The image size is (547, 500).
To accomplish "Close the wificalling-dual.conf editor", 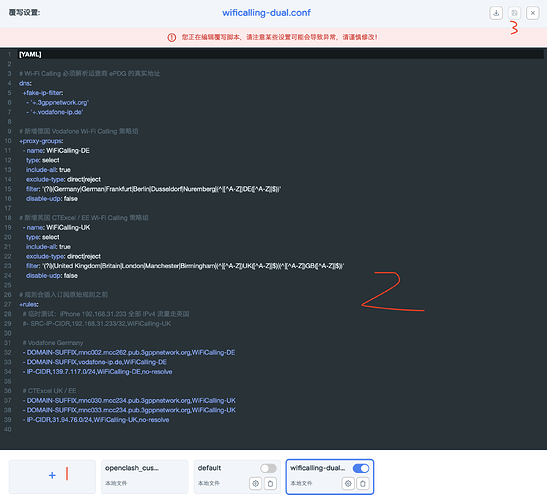I will pos(533,13).
